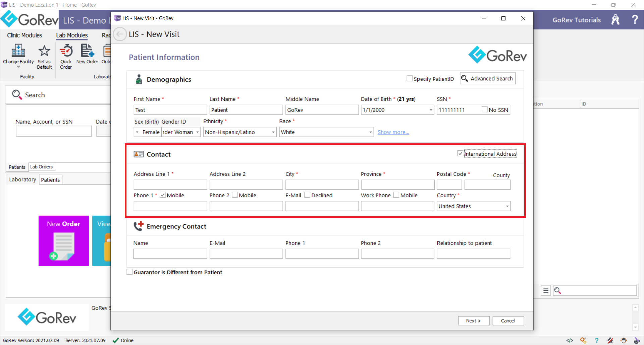Screen dimensions: 644x345
Task: Click the Province input field
Action: pyautogui.click(x=398, y=185)
